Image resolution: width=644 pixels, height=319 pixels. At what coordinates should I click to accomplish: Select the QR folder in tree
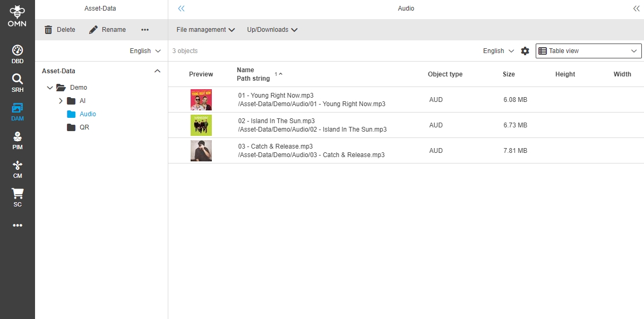coord(84,127)
